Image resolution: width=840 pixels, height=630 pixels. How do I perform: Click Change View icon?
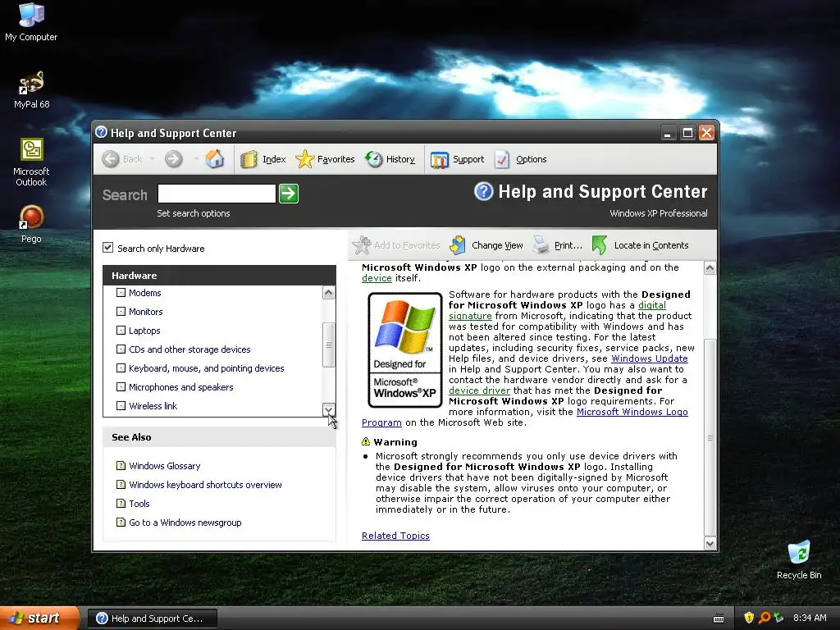point(458,245)
